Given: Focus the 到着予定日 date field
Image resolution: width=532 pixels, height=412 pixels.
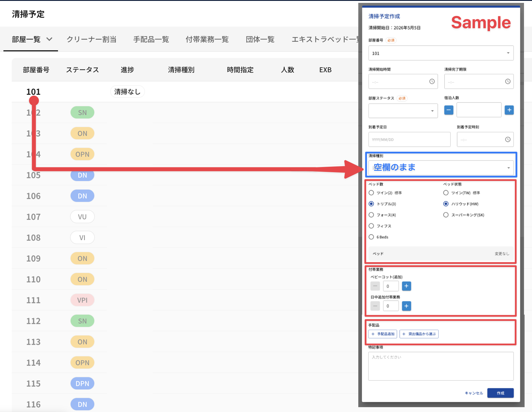Looking at the screenshot, I should point(409,140).
